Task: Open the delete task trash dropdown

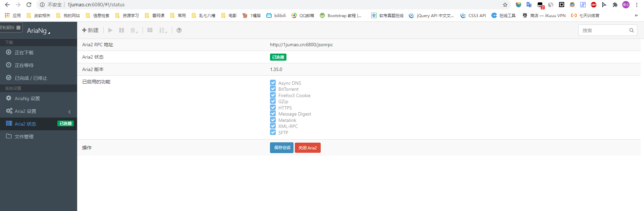Action: pyautogui.click(x=134, y=30)
